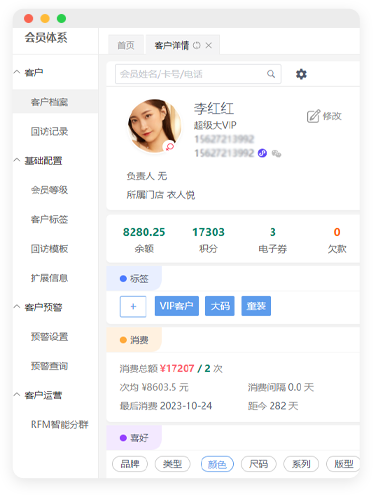Click the purple badge icon beside phone number

[x=262, y=153]
